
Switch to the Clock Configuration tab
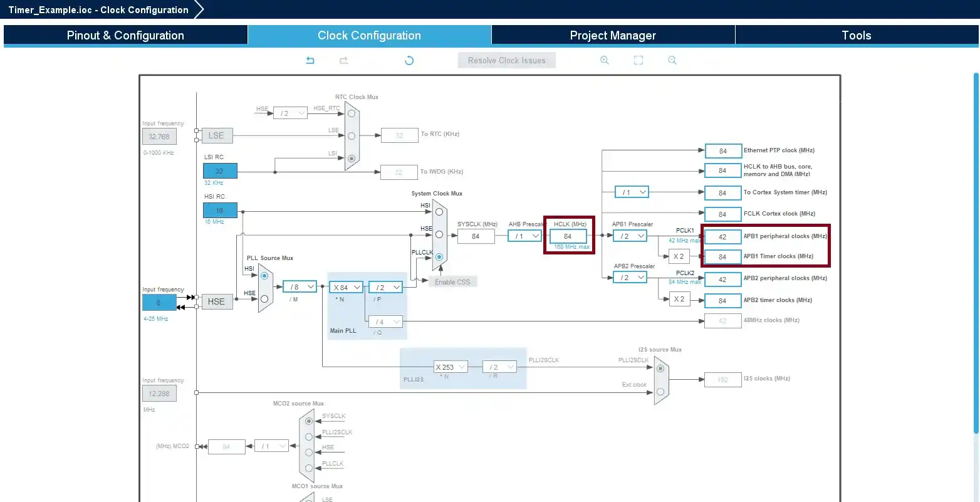coord(369,35)
